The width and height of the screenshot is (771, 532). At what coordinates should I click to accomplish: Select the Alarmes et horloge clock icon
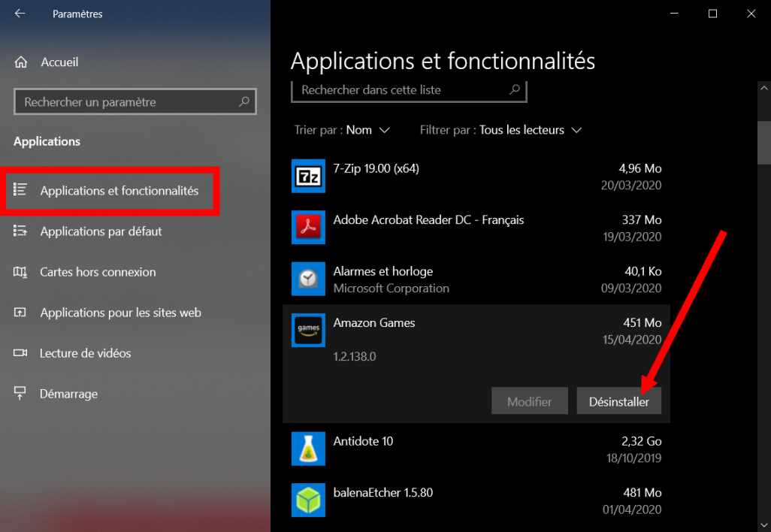coord(308,279)
